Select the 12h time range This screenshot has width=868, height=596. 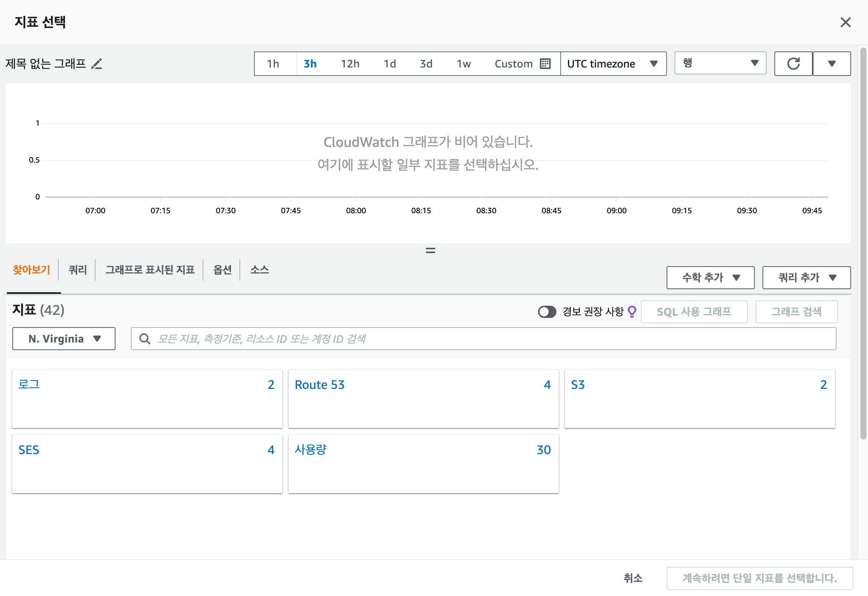(350, 64)
